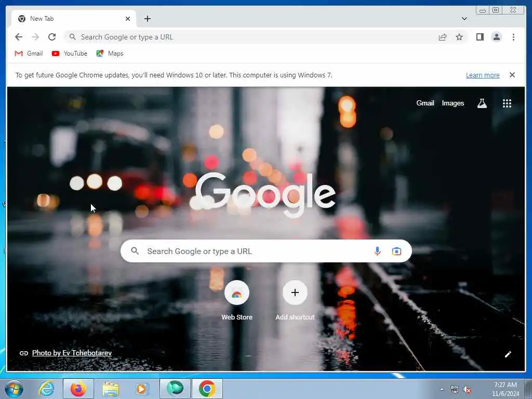
Task: Customize this page with the pencil icon
Action: tap(508, 354)
